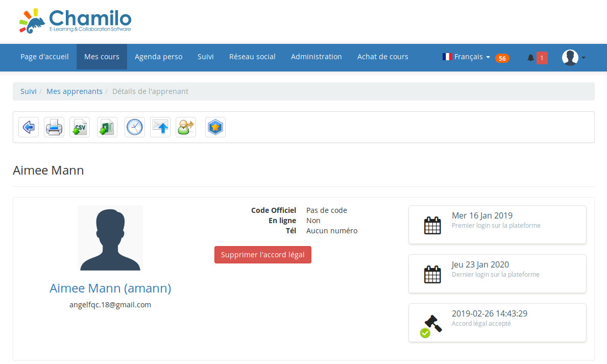Switch to the Administration menu
The image size is (607, 364).
(x=316, y=57)
